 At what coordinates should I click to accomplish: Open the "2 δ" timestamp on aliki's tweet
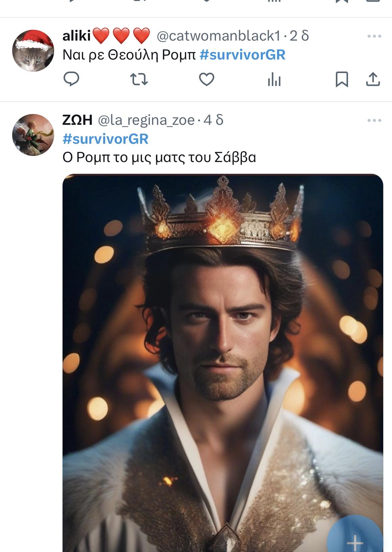(x=299, y=36)
